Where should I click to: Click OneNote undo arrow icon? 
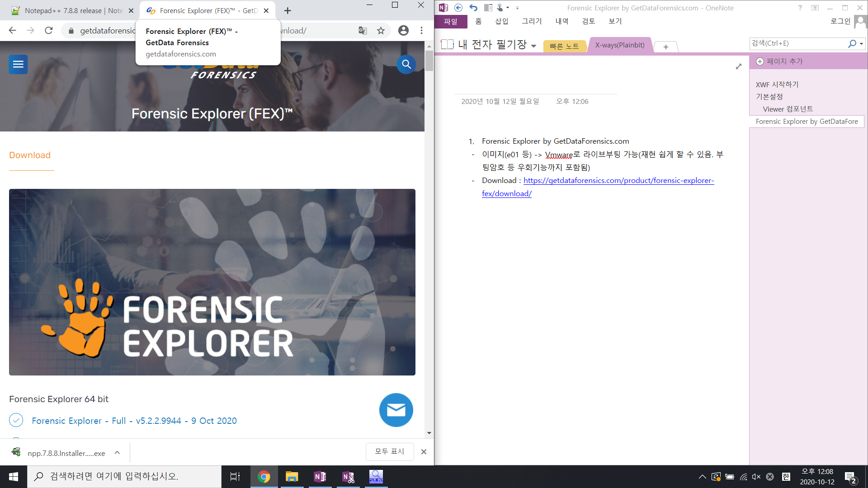click(x=473, y=8)
